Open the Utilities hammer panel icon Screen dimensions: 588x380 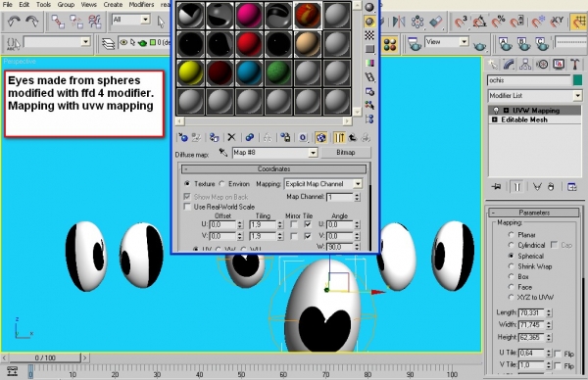pyautogui.click(x=575, y=65)
